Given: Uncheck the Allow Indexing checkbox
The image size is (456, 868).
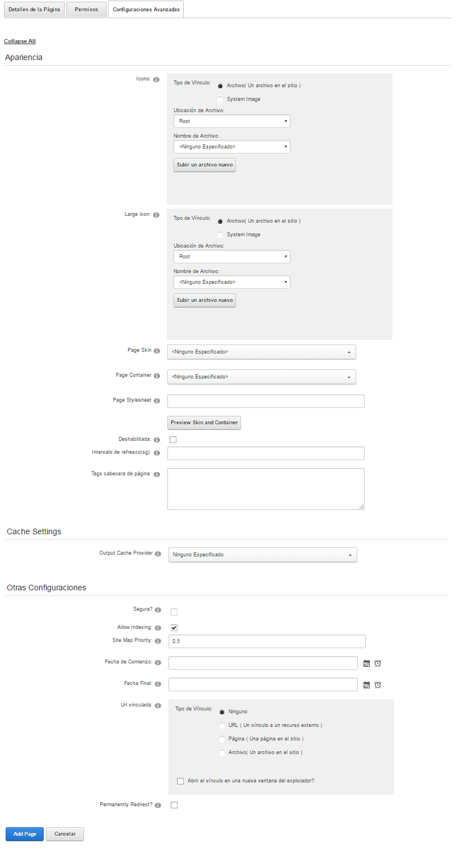Looking at the screenshot, I should (x=174, y=628).
